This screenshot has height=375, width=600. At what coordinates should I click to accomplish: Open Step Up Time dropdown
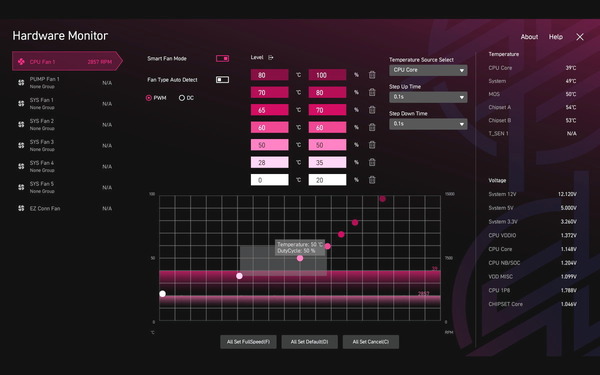pos(428,97)
